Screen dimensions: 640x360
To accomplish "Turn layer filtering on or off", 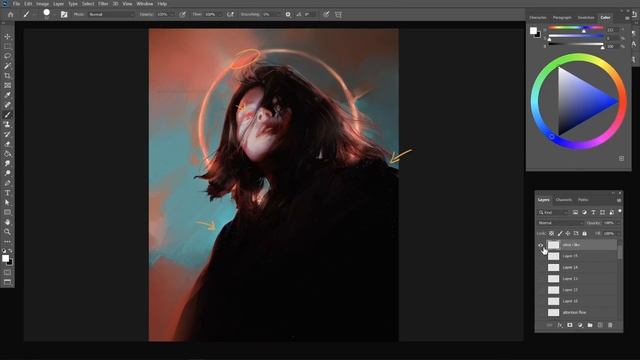I will (x=620, y=211).
